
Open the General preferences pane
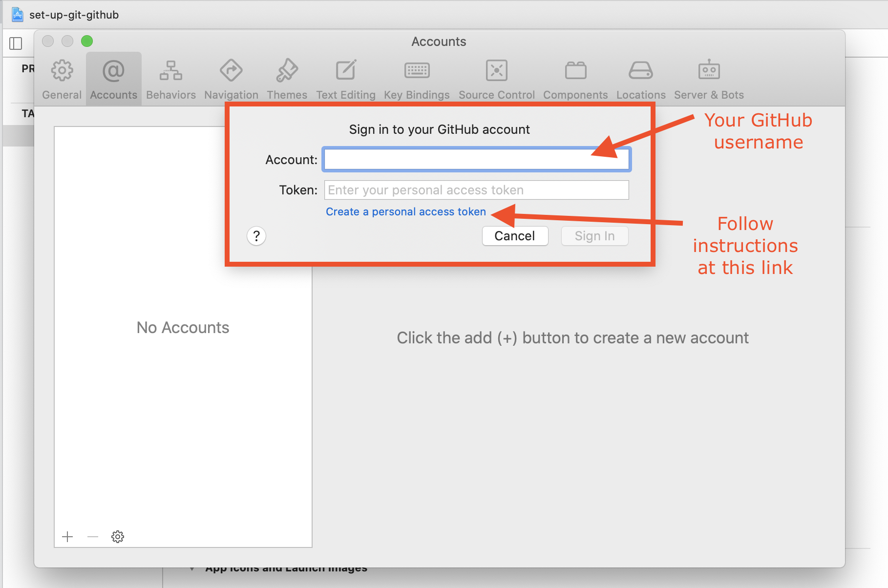[62, 79]
